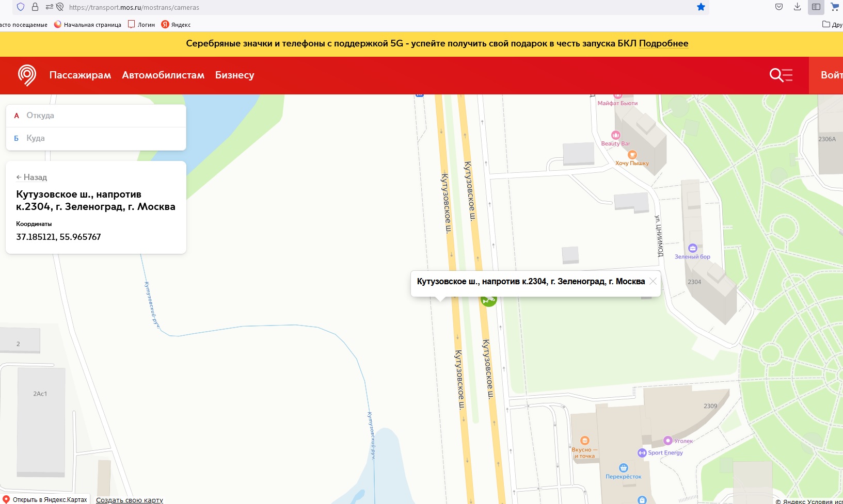Open the browser downloads icon
The image size is (843, 504).
click(x=797, y=7)
